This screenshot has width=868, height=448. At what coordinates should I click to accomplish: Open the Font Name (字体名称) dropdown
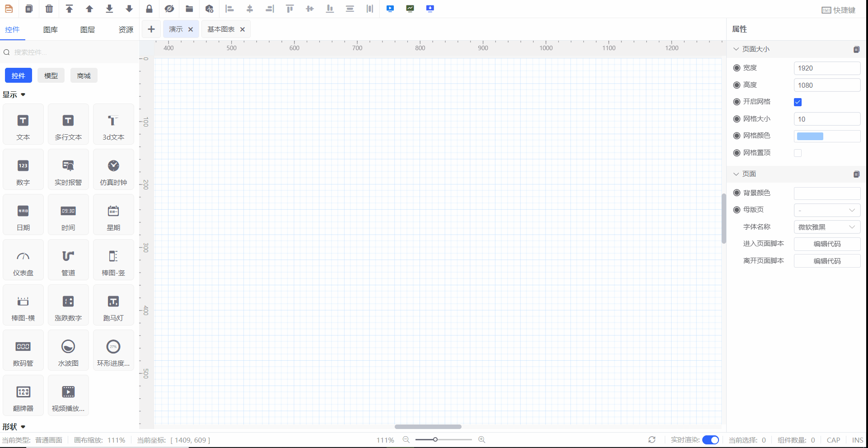coord(826,227)
